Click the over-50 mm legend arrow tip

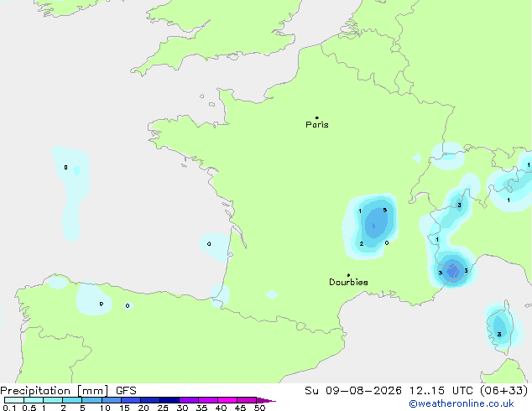tap(266, 400)
